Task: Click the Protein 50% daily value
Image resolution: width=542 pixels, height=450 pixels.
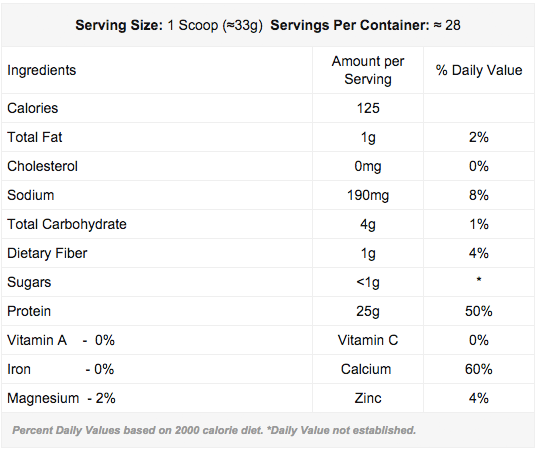Action: [479, 311]
